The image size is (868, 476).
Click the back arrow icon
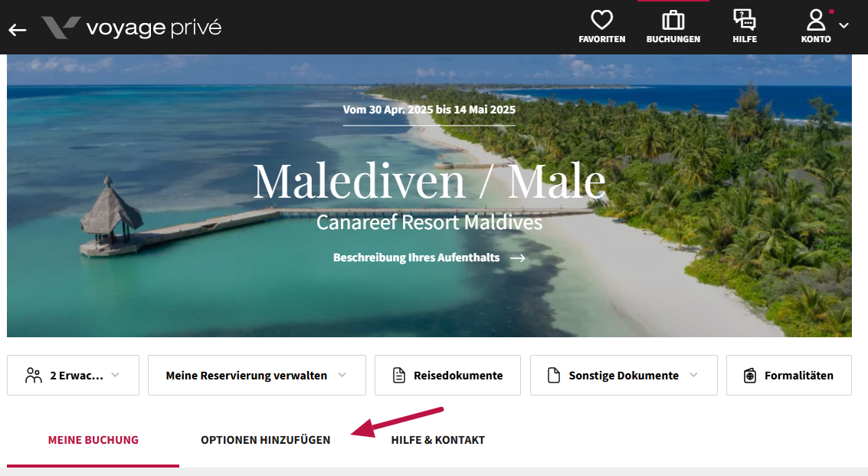pos(17,29)
